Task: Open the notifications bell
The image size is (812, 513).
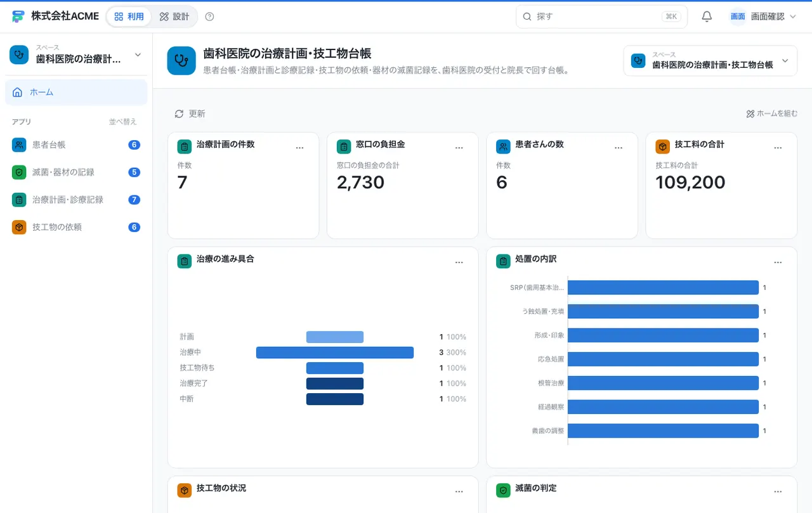Action: [707, 16]
